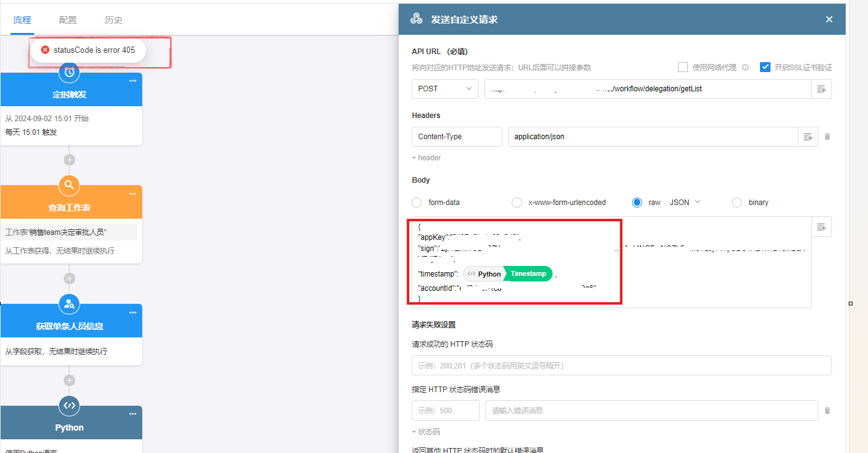868x453 pixels.
Task: Click the query worksheet magnifier icon
Action: point(70,185)
